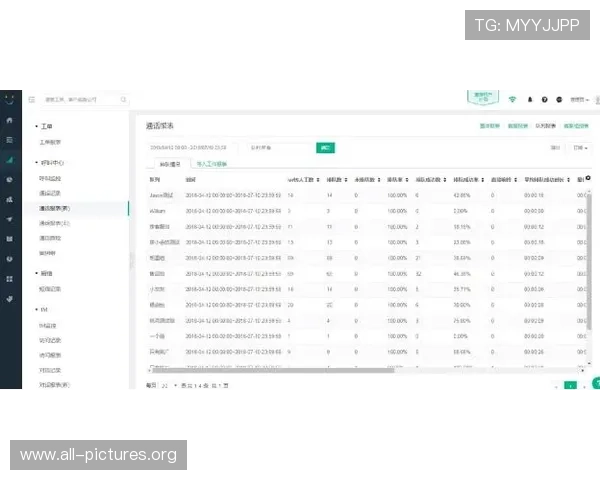This screenshot has height=480, width=600.
Task: Sort by the 42.86% column header arrows
Action: coord(483,180)
